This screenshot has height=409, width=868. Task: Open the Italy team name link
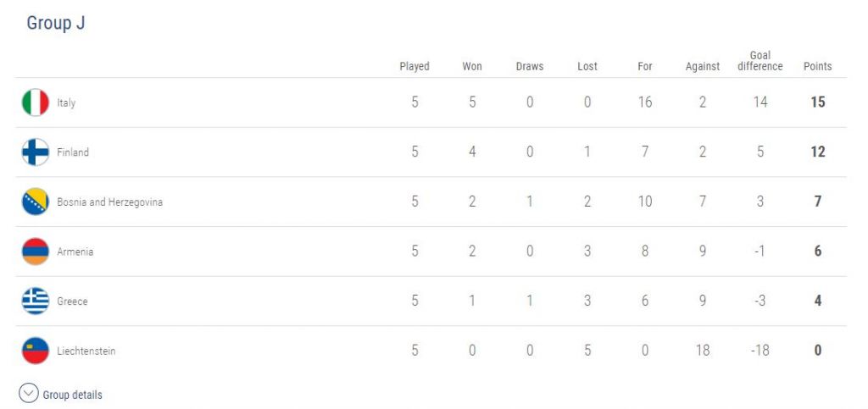(x=66, y=103)
